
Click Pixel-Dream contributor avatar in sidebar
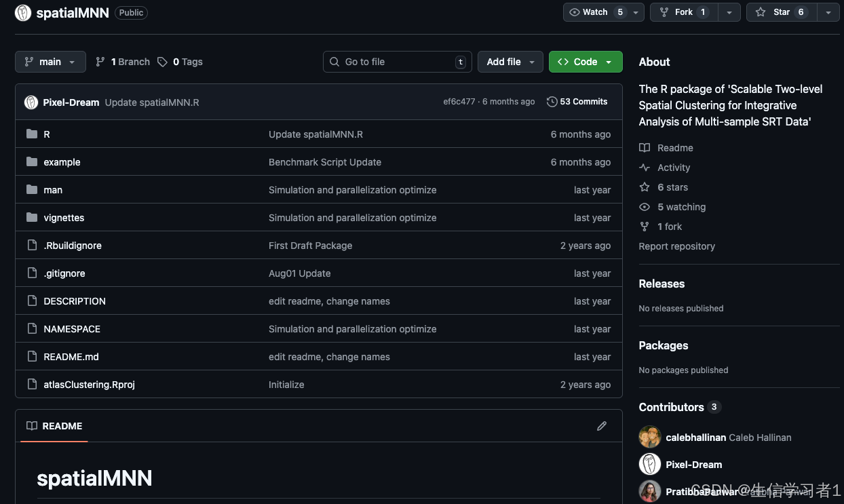(x=650, y=464)
